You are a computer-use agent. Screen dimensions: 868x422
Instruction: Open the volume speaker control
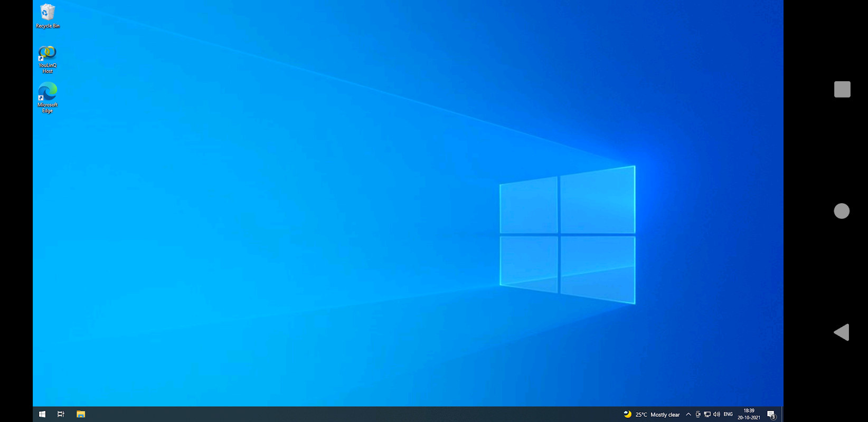click(716, 415)
